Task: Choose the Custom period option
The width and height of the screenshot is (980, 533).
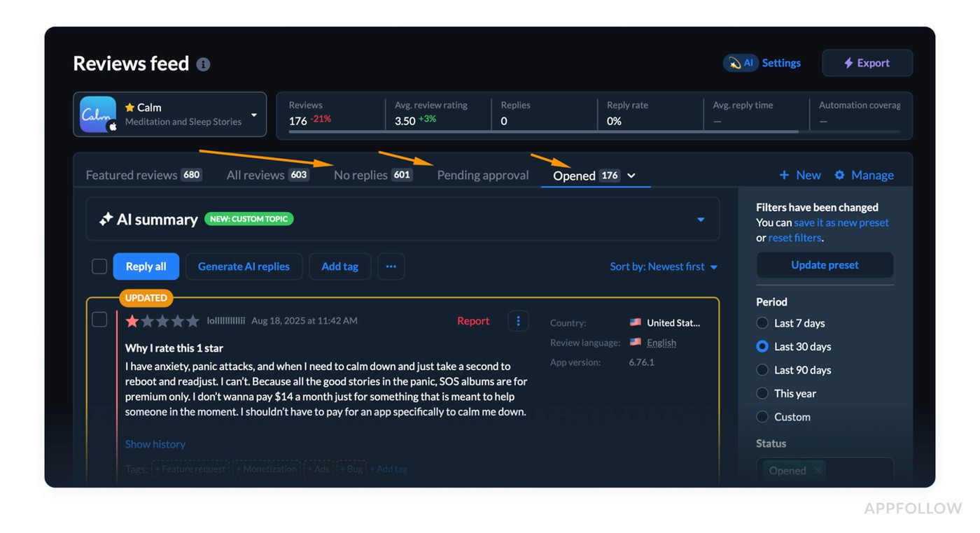Action: 762,417
